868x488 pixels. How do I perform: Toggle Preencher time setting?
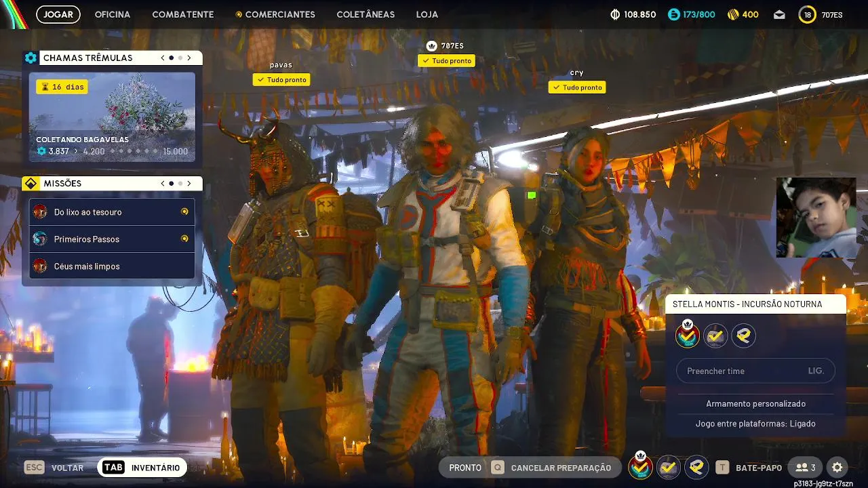point(755,371)
